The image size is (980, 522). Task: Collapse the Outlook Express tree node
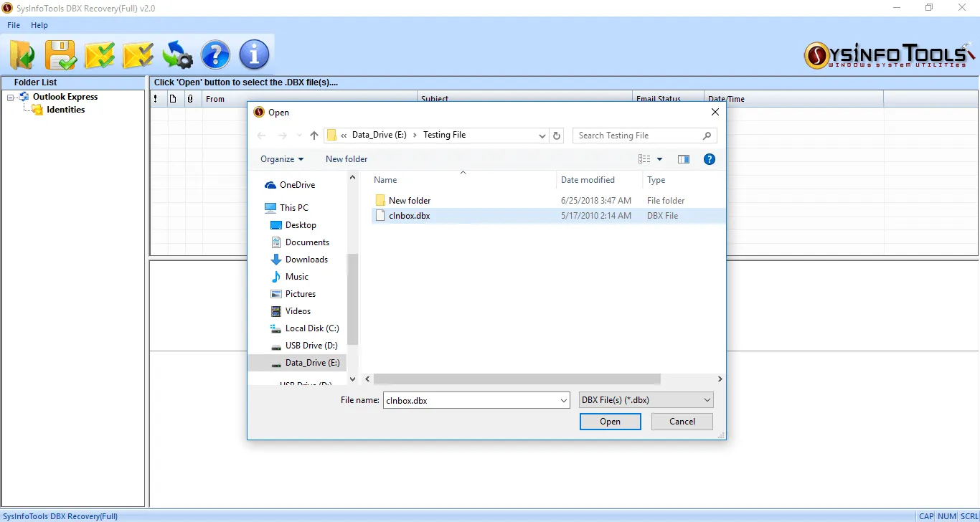tap(11, 97)
